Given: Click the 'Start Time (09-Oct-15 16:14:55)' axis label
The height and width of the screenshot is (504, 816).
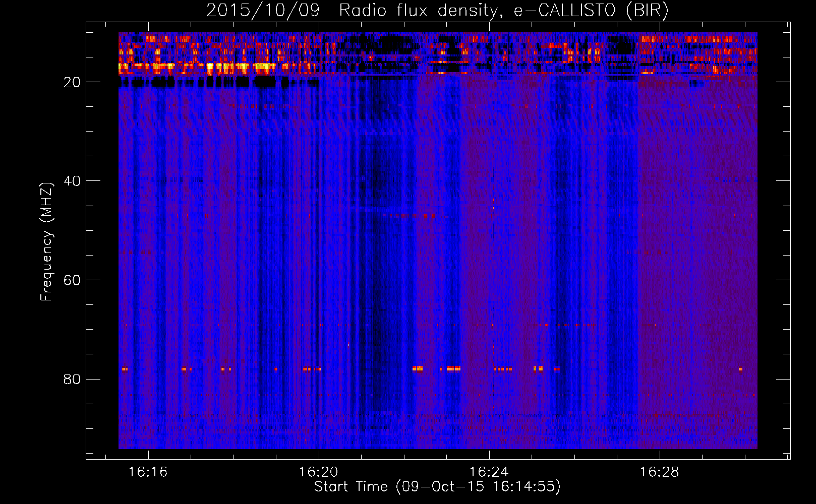Looking at the screenshot, I should 437,487.
